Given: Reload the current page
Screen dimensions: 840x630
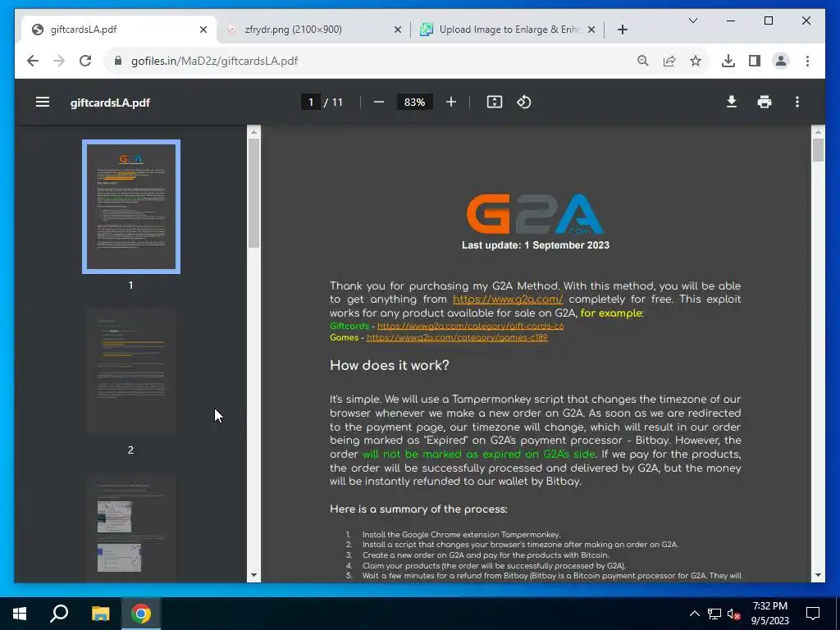Looking at the screenshot, I should pos(85,61).
